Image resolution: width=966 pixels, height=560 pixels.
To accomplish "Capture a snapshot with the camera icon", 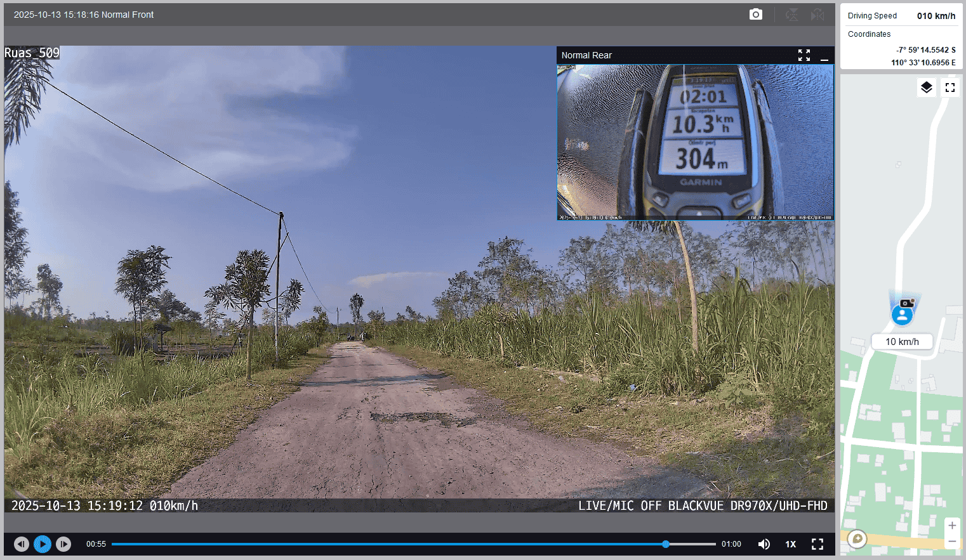I will [755, 15].
